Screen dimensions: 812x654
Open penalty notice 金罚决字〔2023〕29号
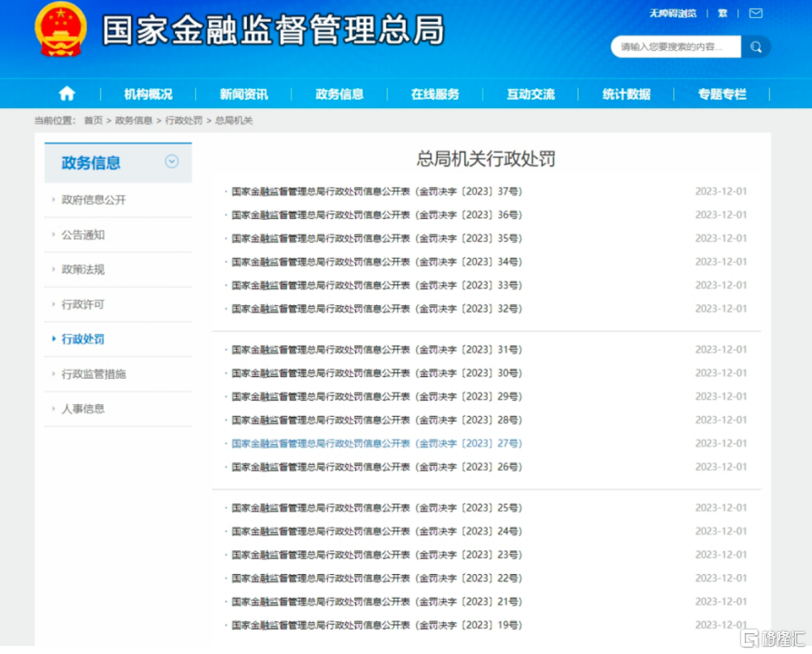point(377,397)
